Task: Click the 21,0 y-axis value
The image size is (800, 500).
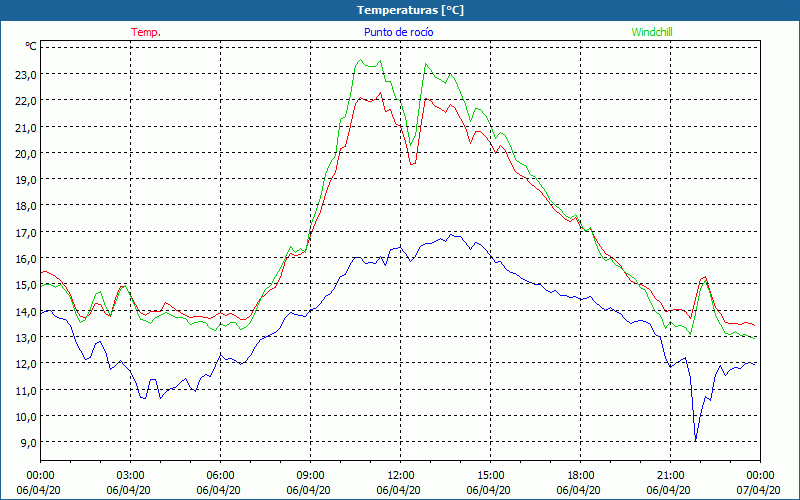Action: 26,127
